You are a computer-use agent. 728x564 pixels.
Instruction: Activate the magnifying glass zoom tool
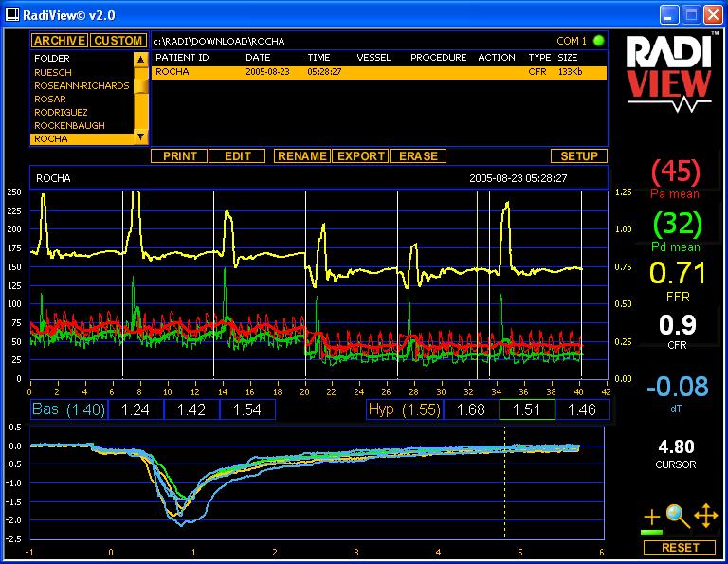[x=678, y=517]
